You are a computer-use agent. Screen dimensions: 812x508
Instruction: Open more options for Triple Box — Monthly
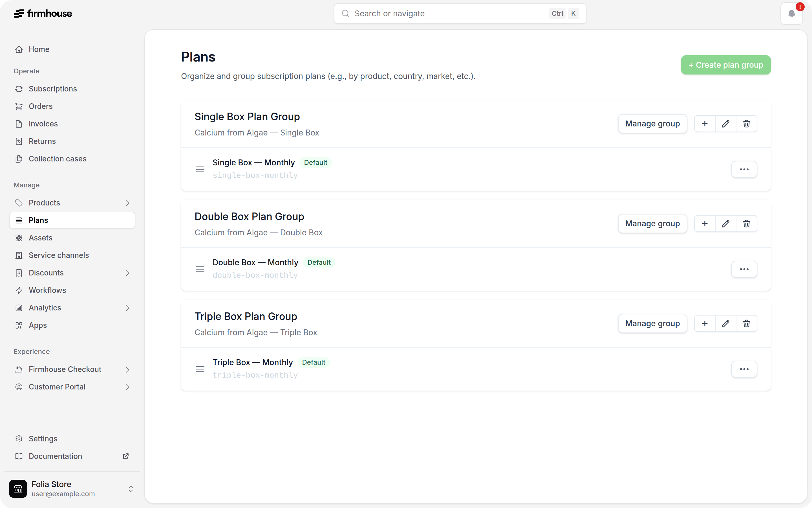pos(744,369)
